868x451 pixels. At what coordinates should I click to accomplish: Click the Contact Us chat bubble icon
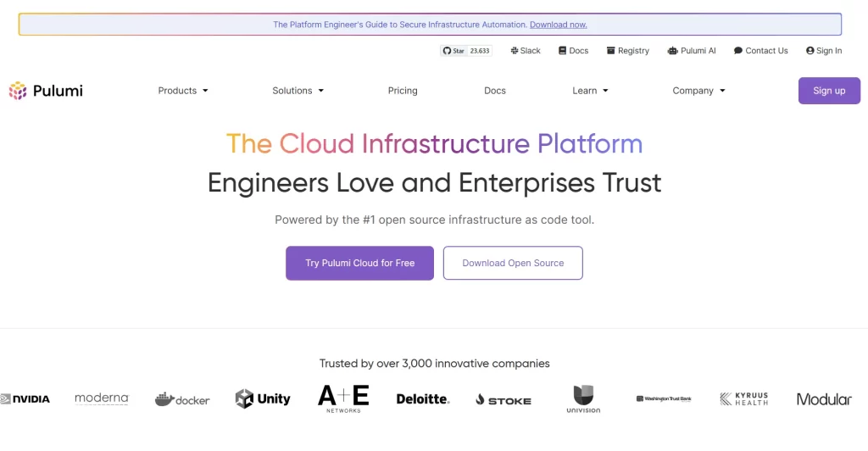click(x=738, y=50)
